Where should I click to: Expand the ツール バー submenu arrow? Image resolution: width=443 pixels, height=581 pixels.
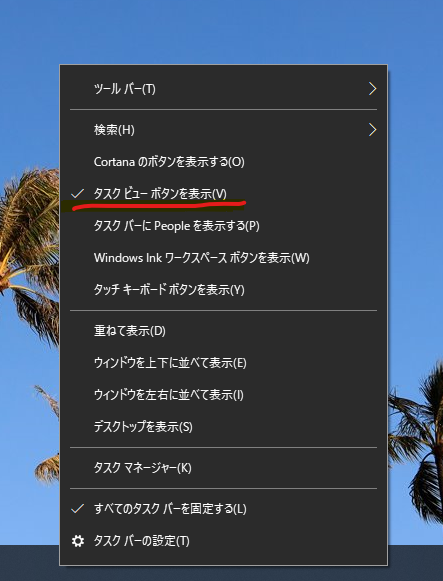pos(372,89)
